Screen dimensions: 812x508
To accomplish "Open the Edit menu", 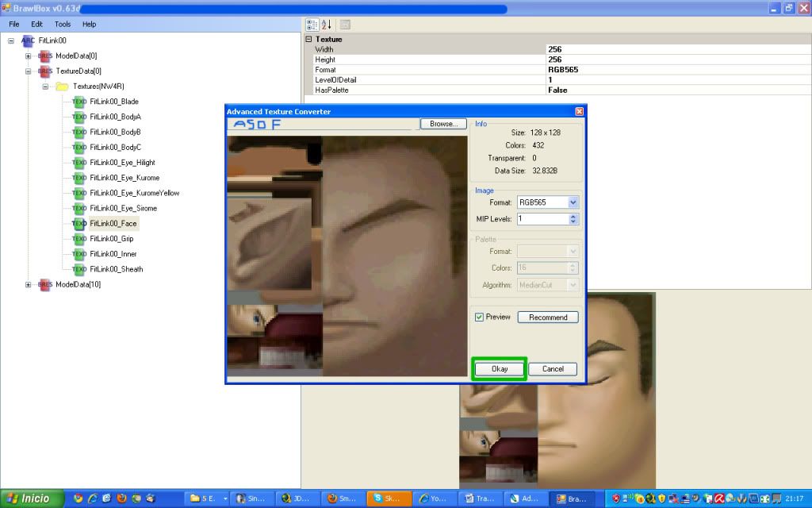I will 37,25.
